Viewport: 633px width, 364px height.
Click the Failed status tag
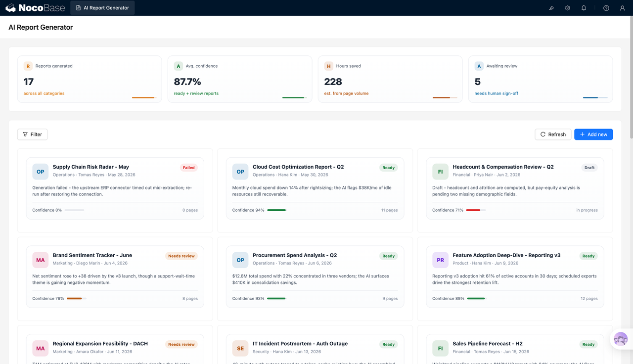189,168
